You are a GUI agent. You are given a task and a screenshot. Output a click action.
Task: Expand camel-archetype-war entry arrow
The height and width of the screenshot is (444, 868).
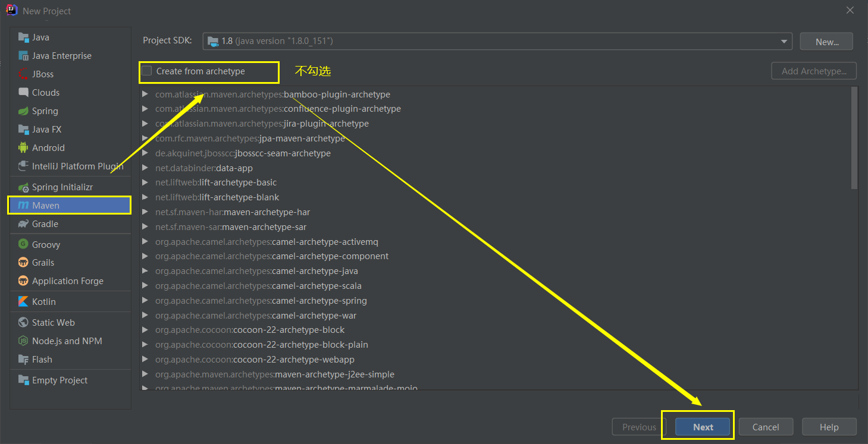(145, 315)
